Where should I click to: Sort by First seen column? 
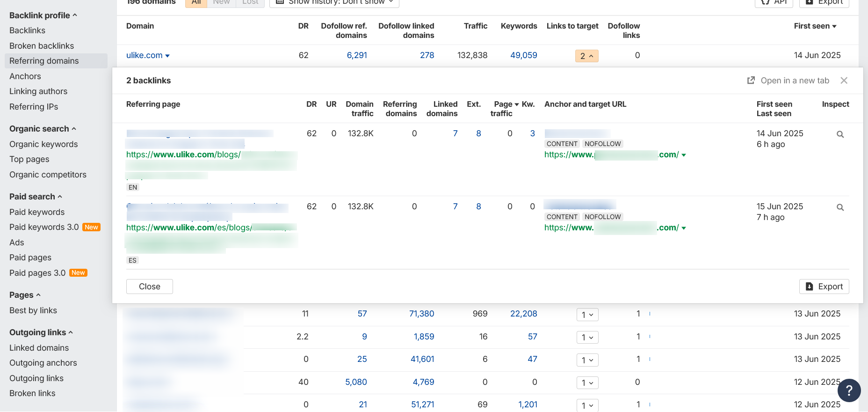pos(815,26)
